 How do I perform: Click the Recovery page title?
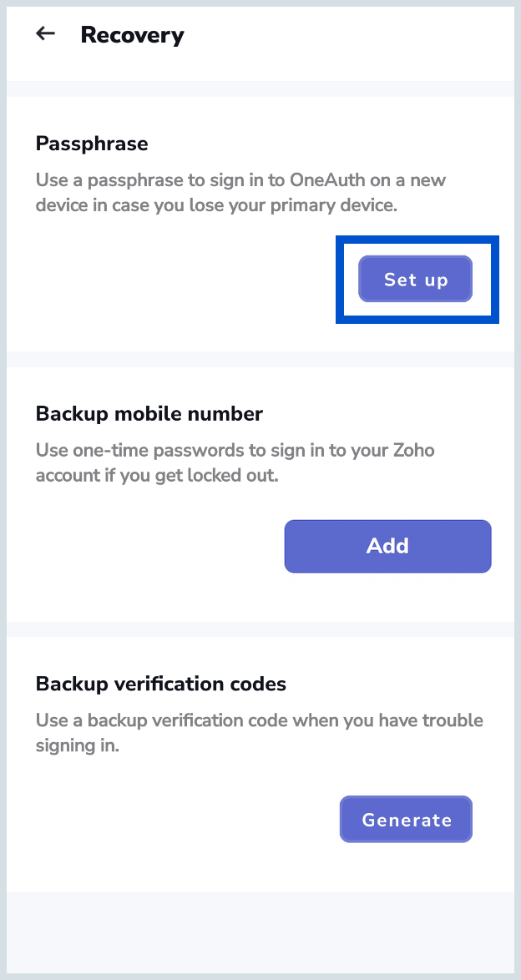coord(132,35)
